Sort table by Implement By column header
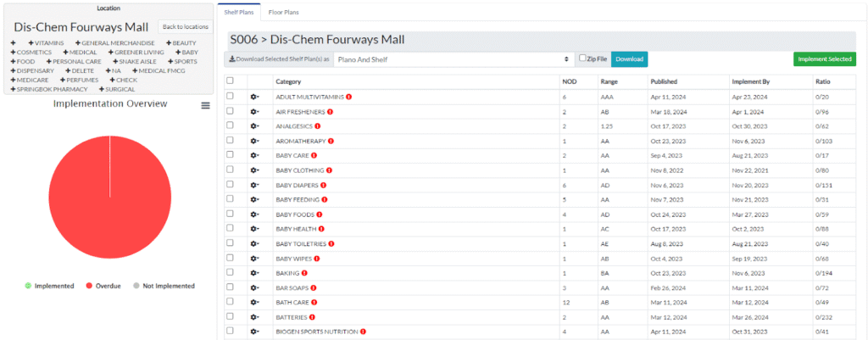Image resolution: width=868 pixels, height=340 pixels. pyautogui.click(x=749, y=81)
